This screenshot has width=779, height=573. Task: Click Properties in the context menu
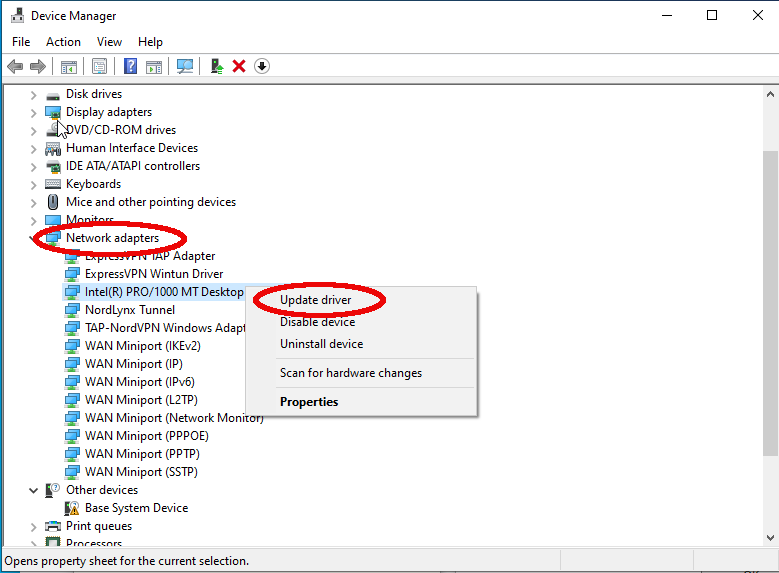point(309,402)
